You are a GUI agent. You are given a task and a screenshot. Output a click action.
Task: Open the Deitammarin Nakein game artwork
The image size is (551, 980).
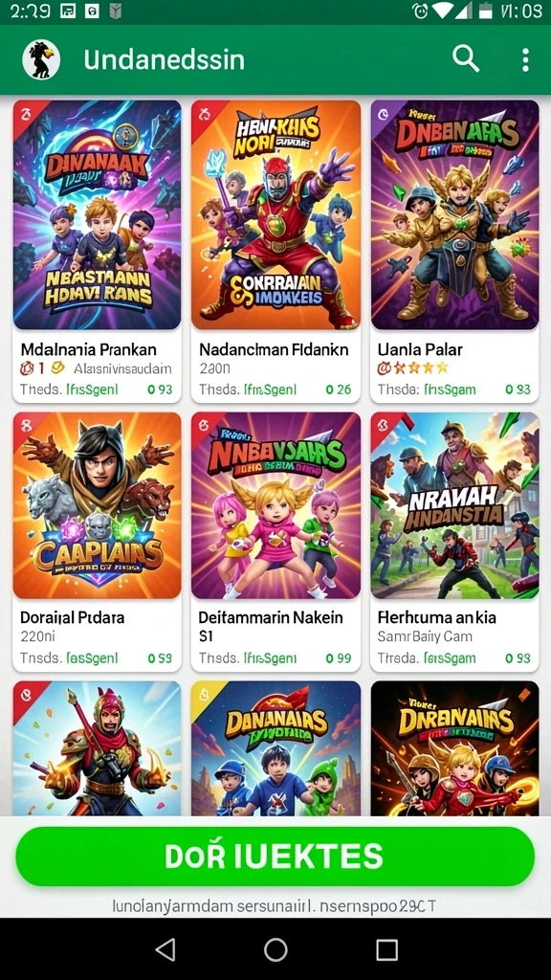point(275,505)
